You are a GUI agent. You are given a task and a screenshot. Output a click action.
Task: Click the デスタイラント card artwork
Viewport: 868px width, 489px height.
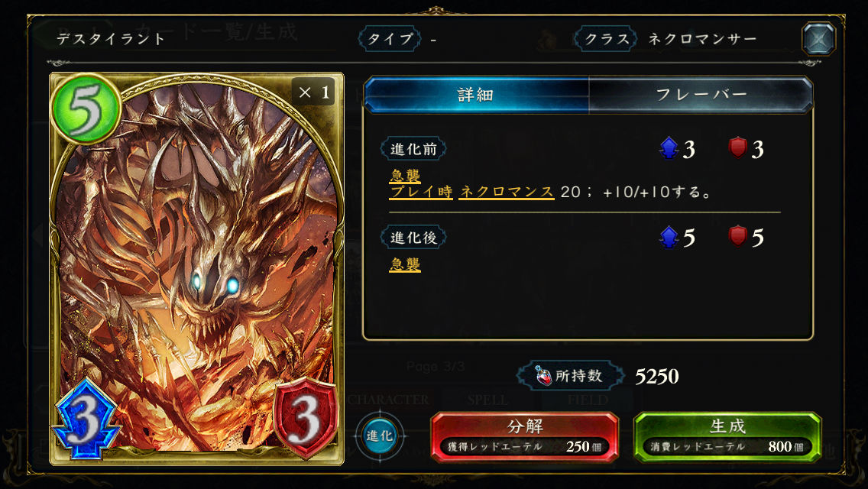click(x=196, y=266)
